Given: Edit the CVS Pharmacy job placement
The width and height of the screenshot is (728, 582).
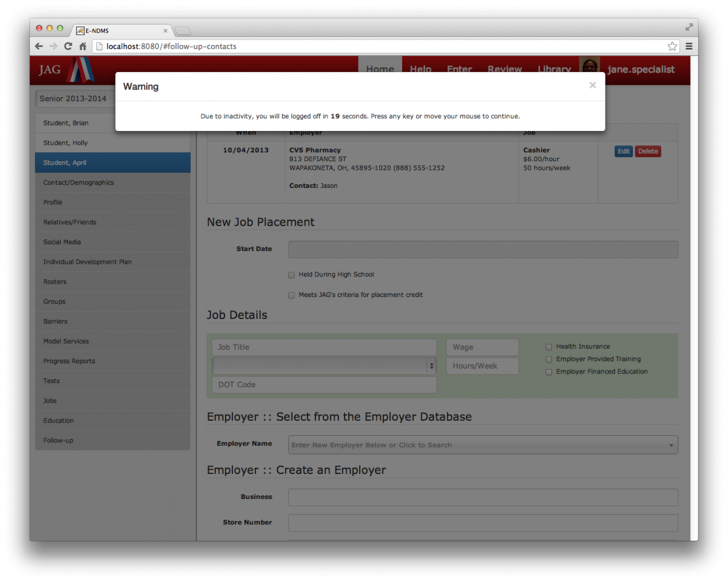Looking at the screenshot, I should (x=624, y=151).
